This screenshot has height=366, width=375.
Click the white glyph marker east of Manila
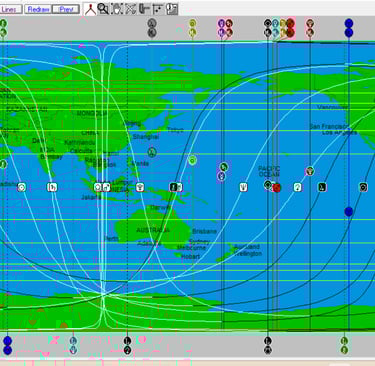pos(140,187)
